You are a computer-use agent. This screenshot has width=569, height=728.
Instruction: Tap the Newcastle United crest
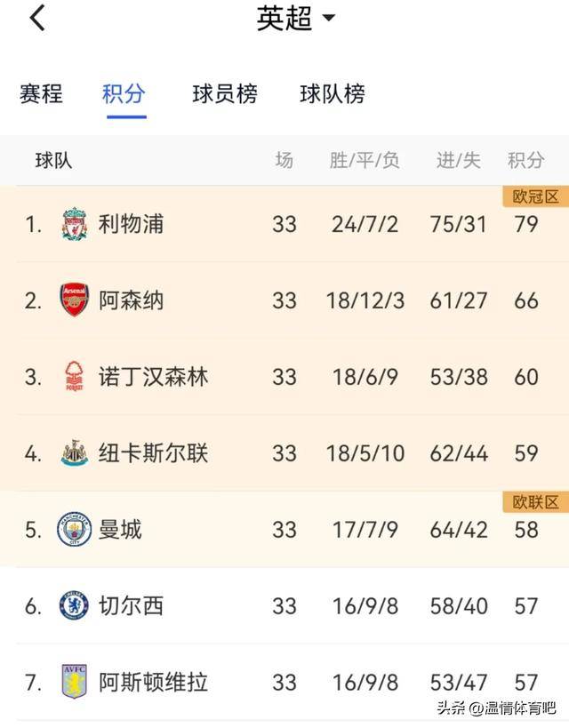[x=75, y=453]
